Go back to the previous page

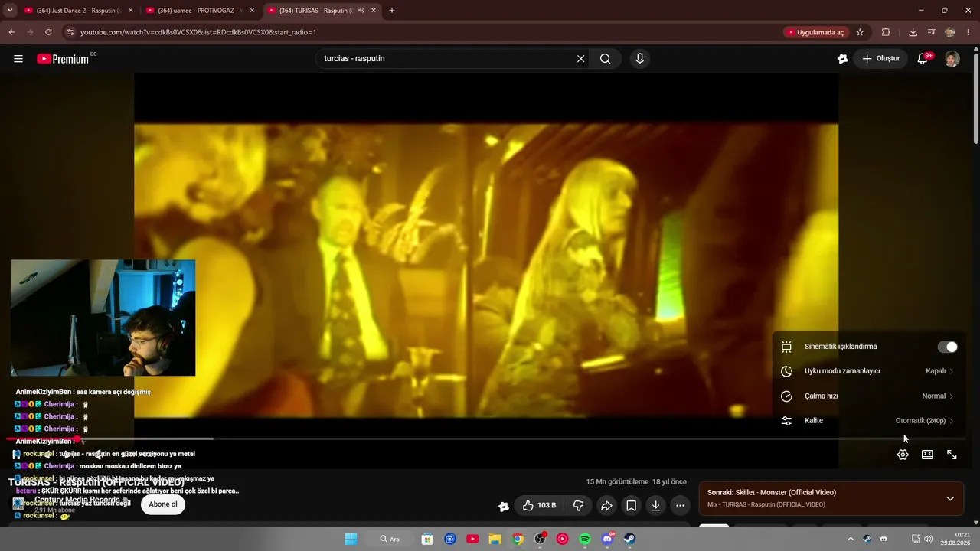[x=11, y=32]
